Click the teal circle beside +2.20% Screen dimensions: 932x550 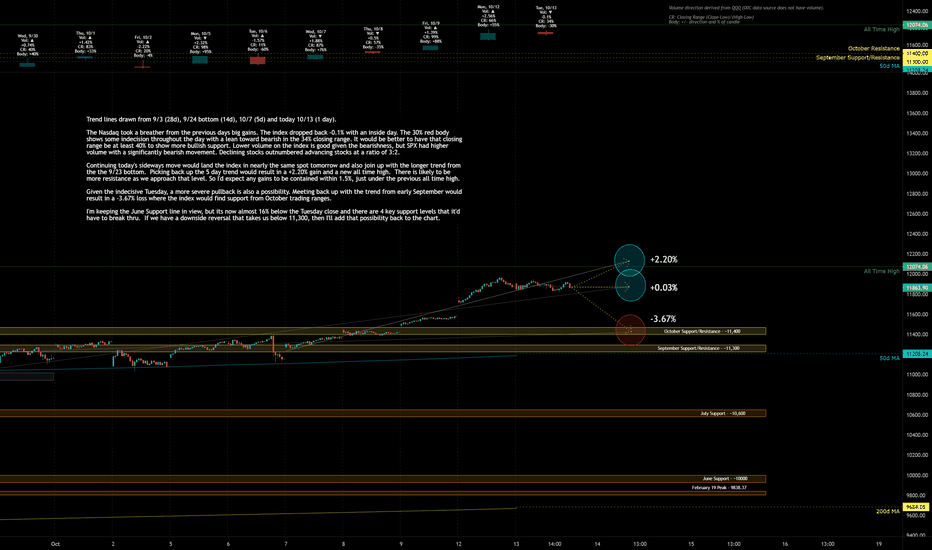coord(629,260)
